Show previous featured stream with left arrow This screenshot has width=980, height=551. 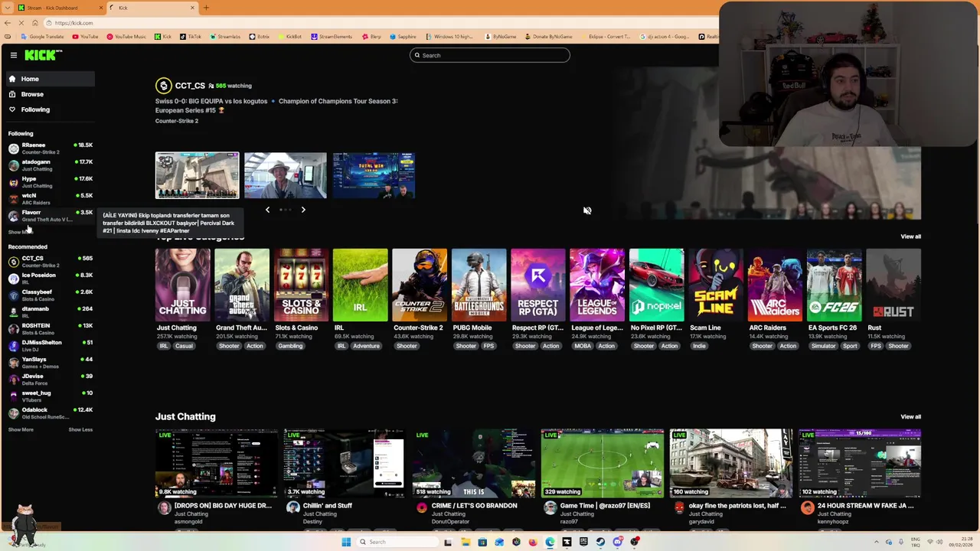coord(267,210)
